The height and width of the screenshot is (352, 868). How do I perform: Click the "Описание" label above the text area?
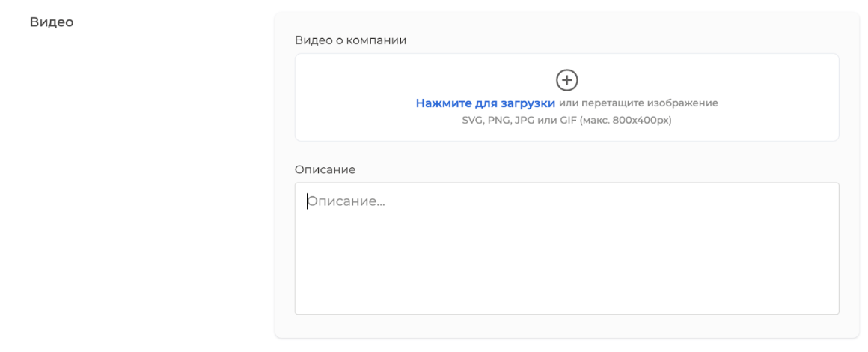click(325, 169)
